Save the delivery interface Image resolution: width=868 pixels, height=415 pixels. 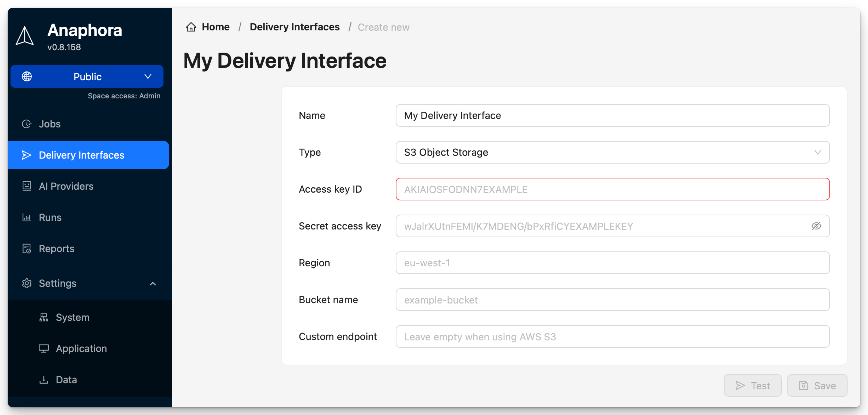tap(817, 385)
